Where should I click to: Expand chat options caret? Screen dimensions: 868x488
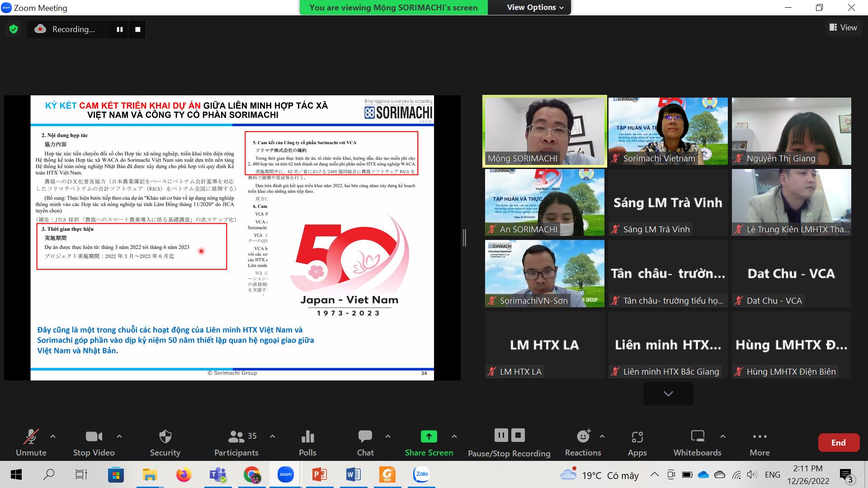pos(388,436)
